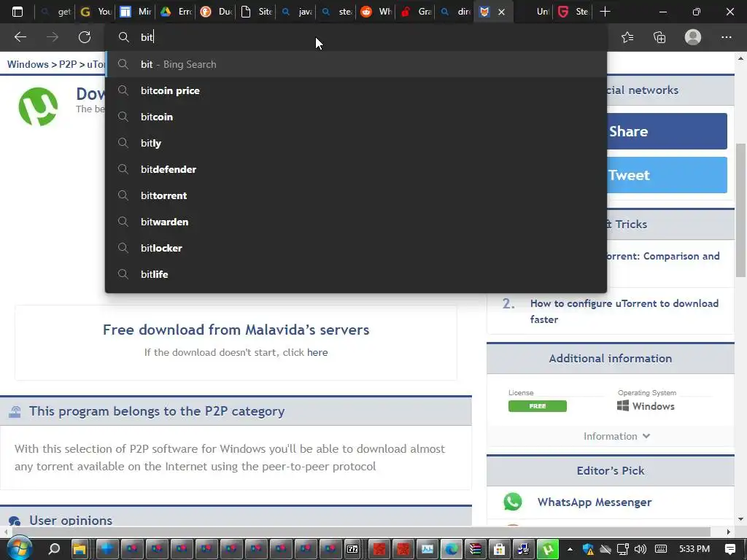Click the uTorrent logo on the page
This screenshot has width=747, height=560.
click(x=38, y=106)
